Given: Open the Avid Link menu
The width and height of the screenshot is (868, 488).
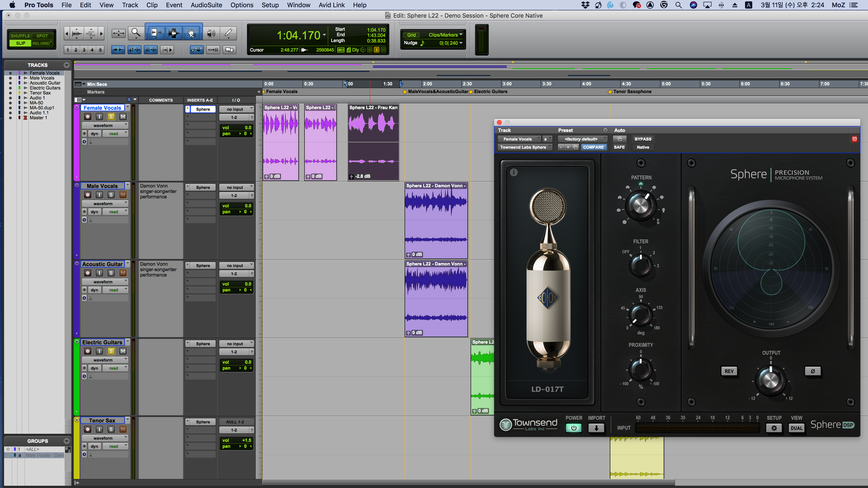Looking at the screenshot, I should pos(332,5).
